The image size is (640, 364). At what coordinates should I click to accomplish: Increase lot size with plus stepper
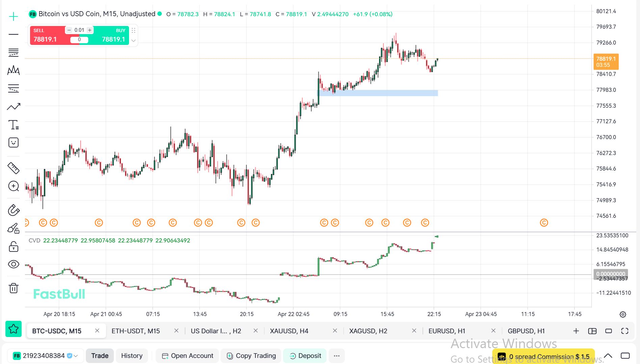[x=90, y=30]
